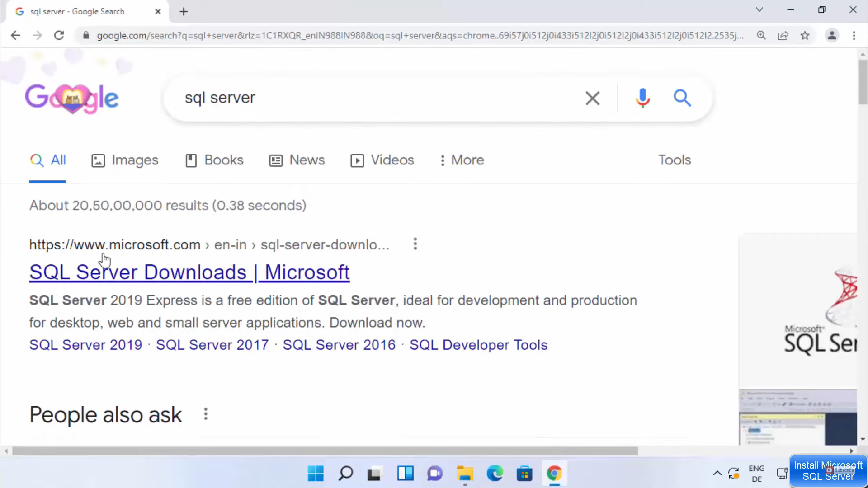Show hidden tray icons with the chevron
Screen dimensions: 868x488
[717, 473]
